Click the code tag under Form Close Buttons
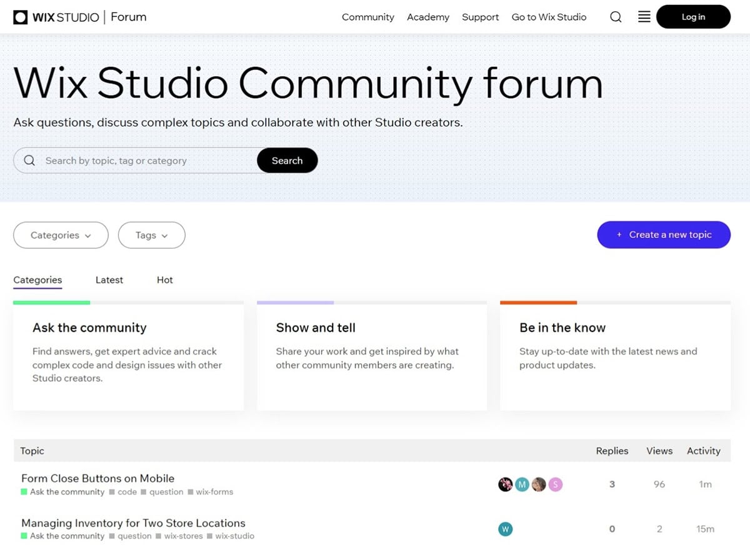750x560 pixels. [123, 492]
